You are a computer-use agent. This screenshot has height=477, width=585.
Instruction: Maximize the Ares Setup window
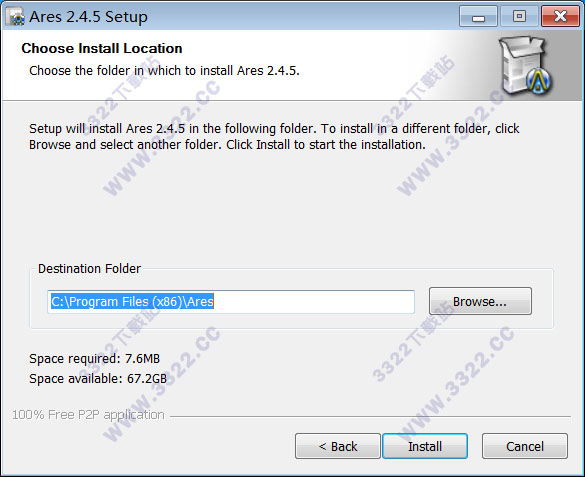coord(519,16)
